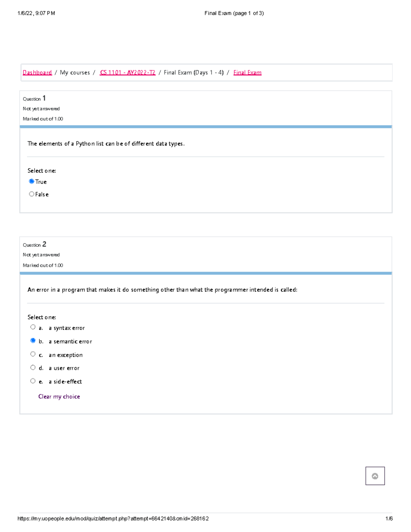The image size is (411, 532).
Task: Select the False radio button
Action: point(31,194)
